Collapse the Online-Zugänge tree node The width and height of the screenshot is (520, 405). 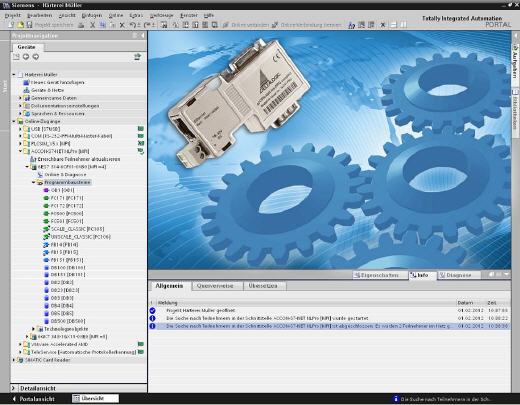click(14, 122)
